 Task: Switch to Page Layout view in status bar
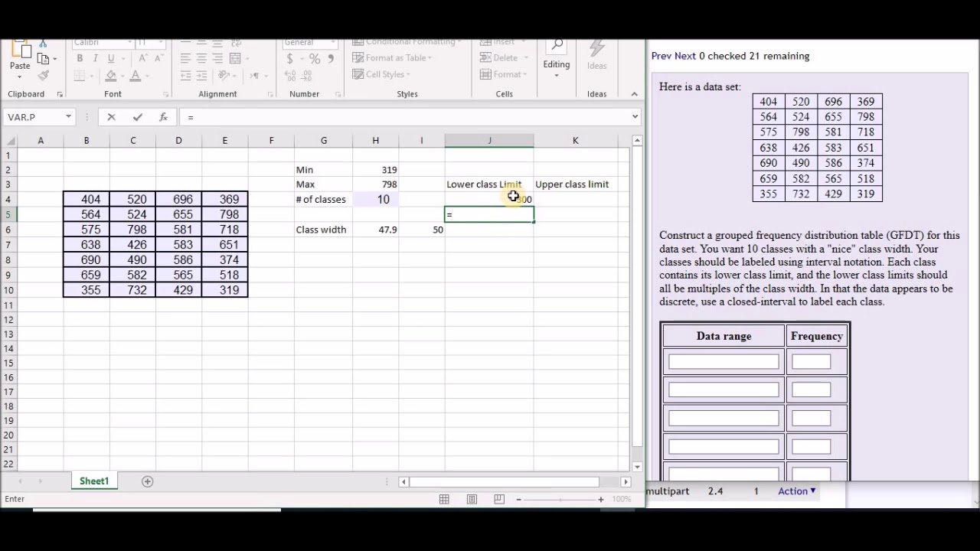click(472, 500)
